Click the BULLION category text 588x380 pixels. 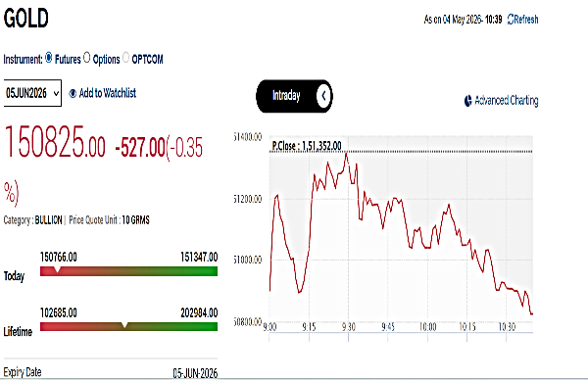(x=48, y=220)
